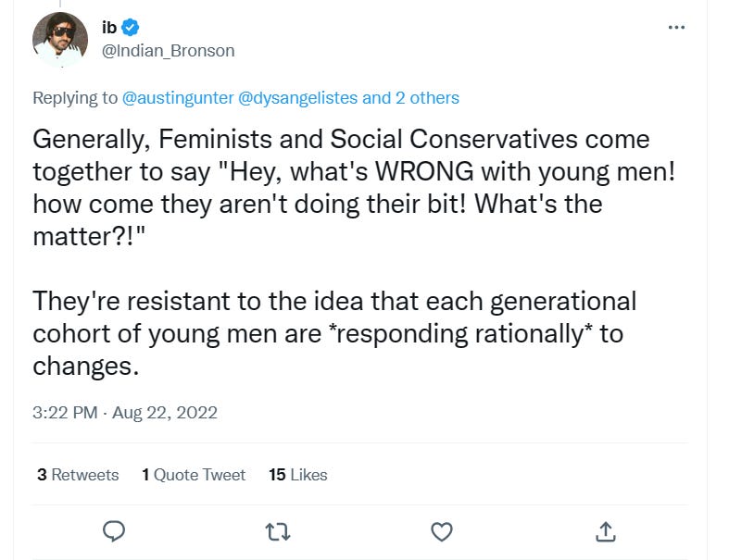This screenshot has height=560, width=729.
Task: Open ib's profile picture
Action: tap(60, 40)
